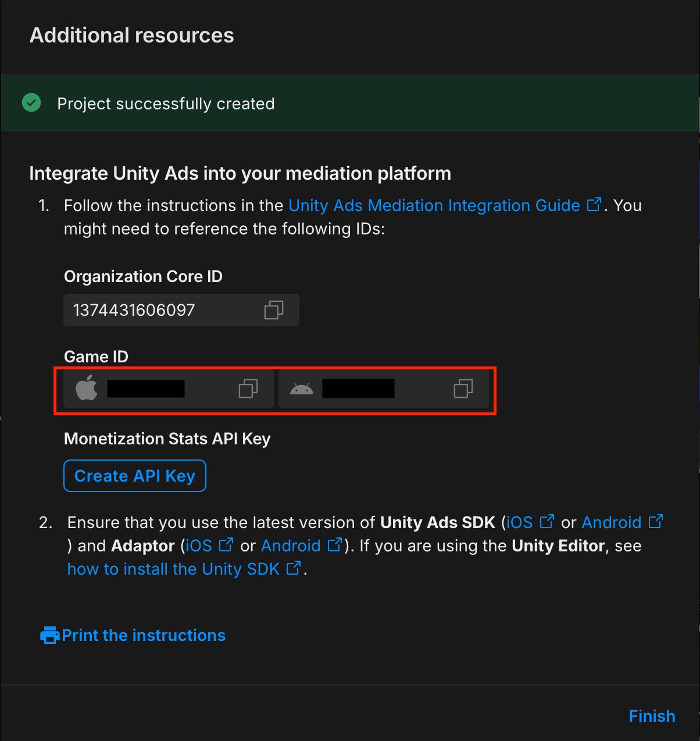Image resolution: width=700 pixels, height=741 pixels.
Task: Open the Adaptor Android link
Action: (x=291, y=546)
